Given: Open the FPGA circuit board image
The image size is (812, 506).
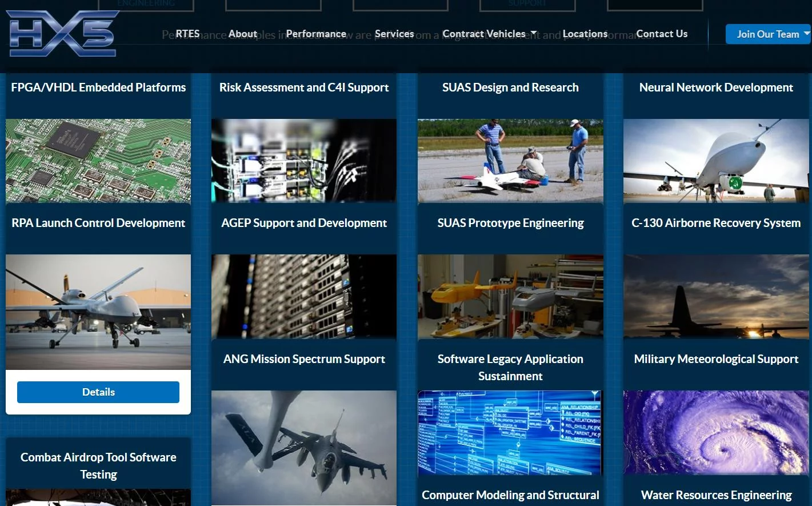Looking at the screenshot, I should (98, 161).
